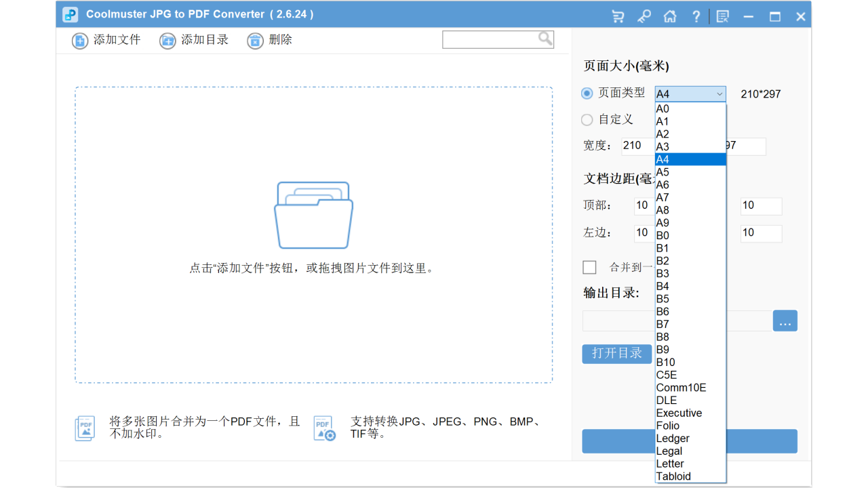
Task: Open the purchase cart icon in title bar
Action: 617,16
